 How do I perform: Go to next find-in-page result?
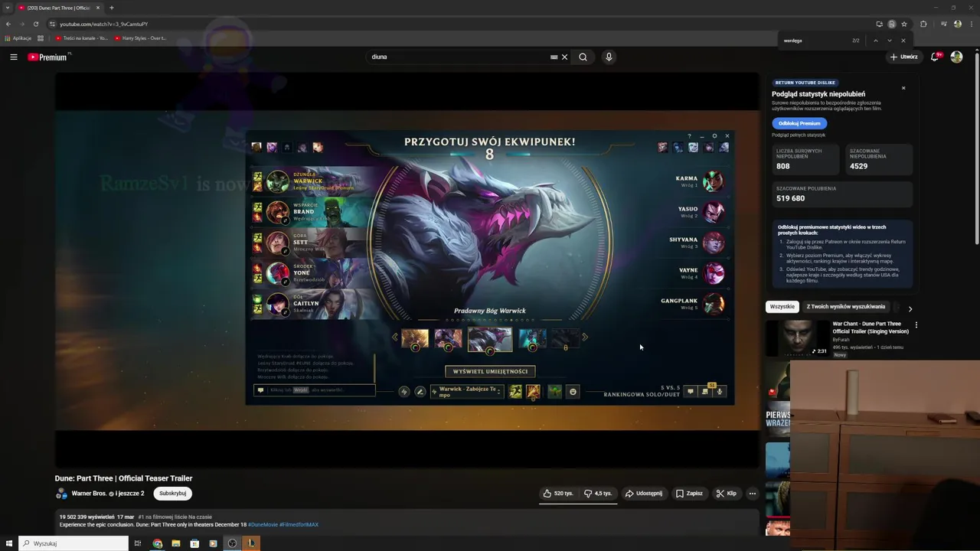(x=889, y=41)
